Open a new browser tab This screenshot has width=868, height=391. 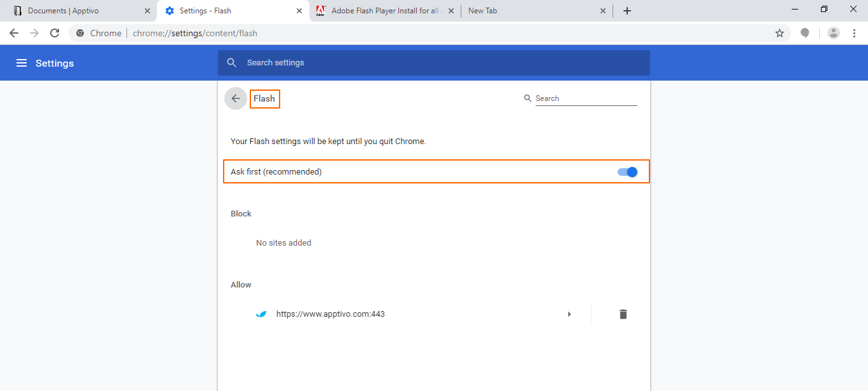627,11
